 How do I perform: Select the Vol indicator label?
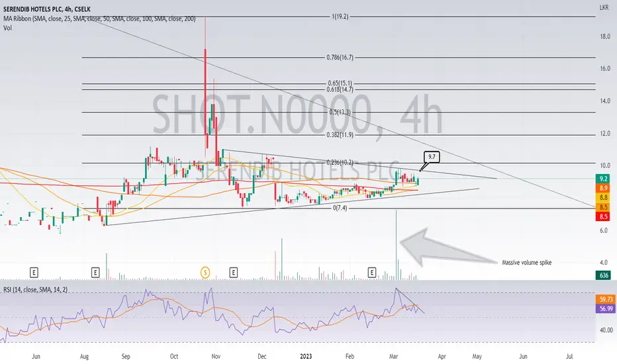(x=7, y=28)
